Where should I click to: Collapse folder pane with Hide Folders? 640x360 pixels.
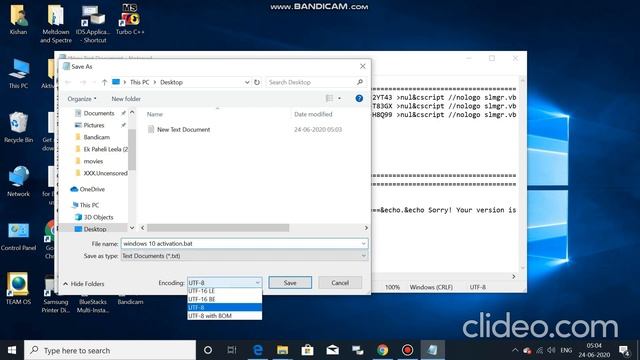click(84, 284)
